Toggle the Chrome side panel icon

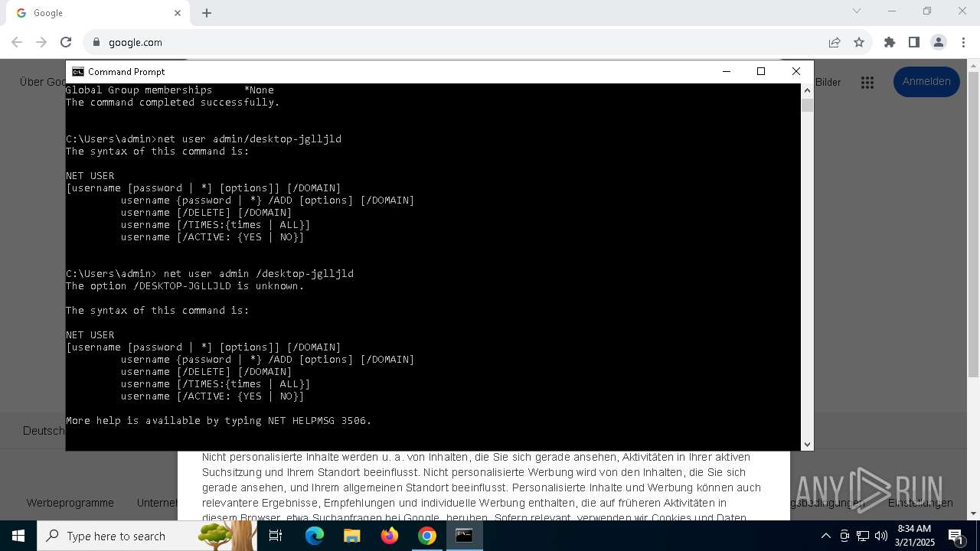(913, 42)
